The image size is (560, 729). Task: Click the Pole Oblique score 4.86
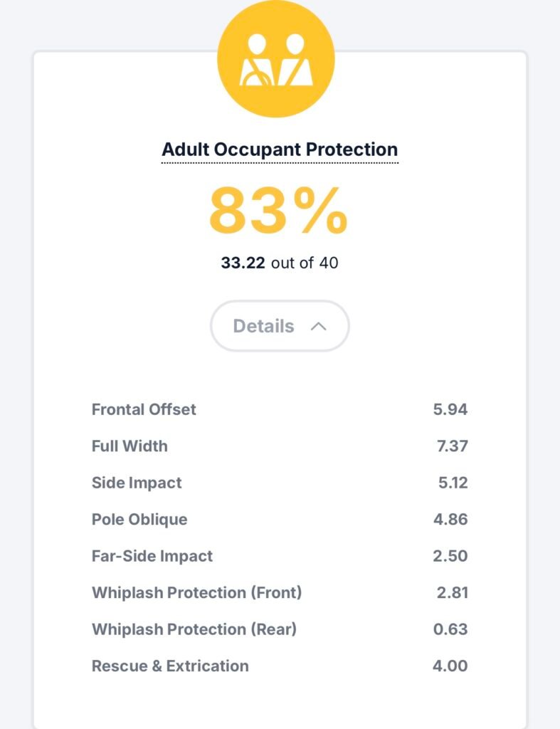point(450,520)
